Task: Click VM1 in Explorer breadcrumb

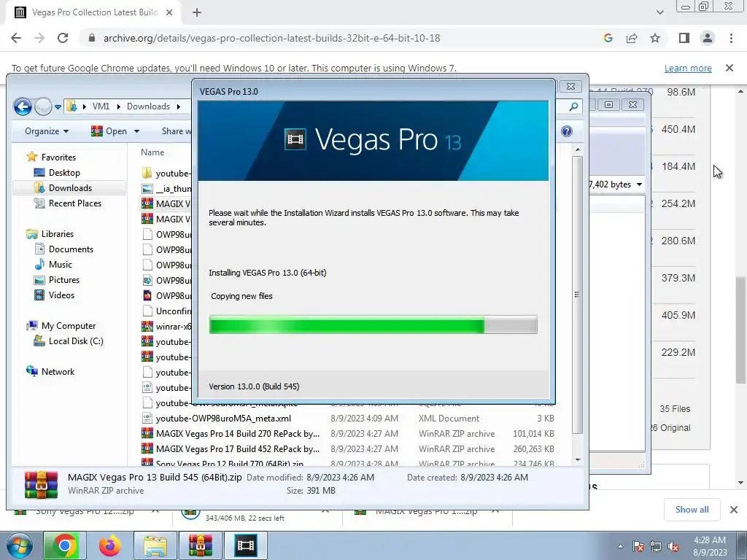Action: pyautogui.click(x=101, y=106)
